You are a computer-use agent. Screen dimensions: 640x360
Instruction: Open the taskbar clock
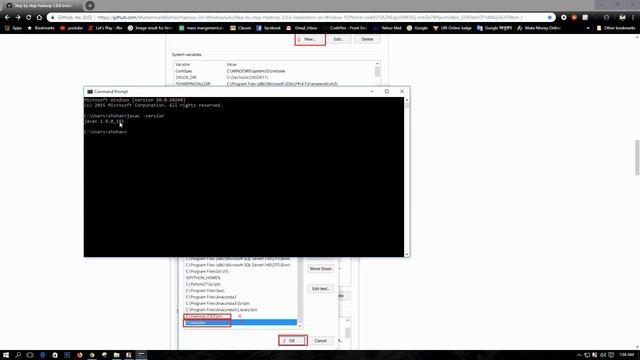627,355
